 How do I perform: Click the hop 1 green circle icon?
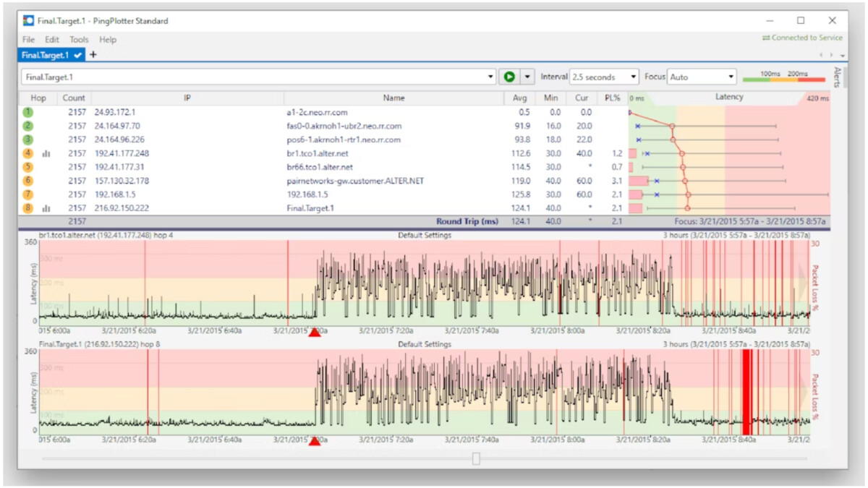point(28,112)
